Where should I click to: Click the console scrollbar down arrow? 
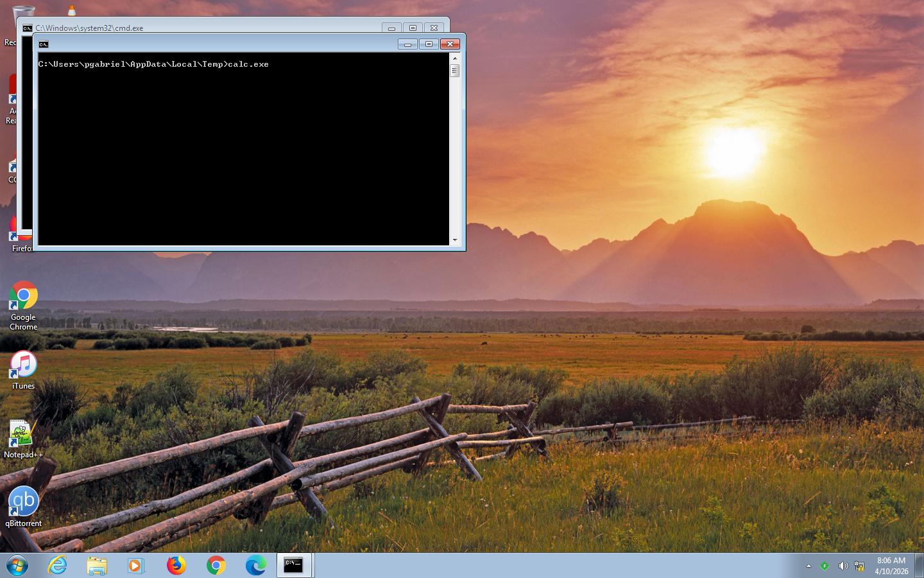point(455,240)
